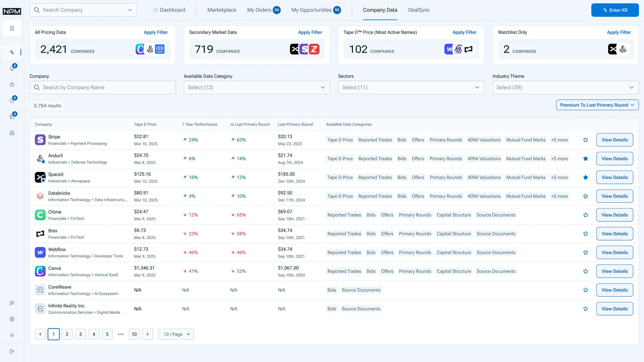Open the 10 / Page size dropdown

tap(176, 334)
